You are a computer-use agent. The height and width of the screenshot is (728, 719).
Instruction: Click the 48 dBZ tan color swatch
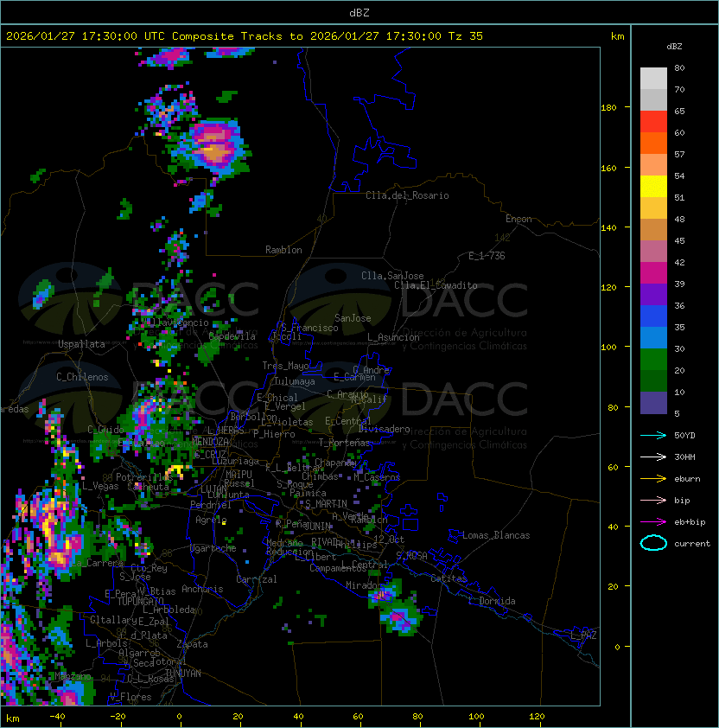click(x=653, y=230)
